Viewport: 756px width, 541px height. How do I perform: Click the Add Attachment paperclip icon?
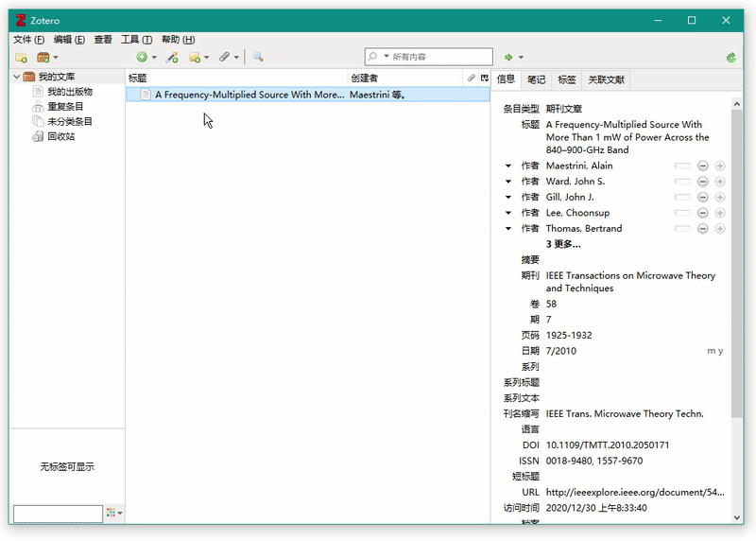tap(227, 58)
